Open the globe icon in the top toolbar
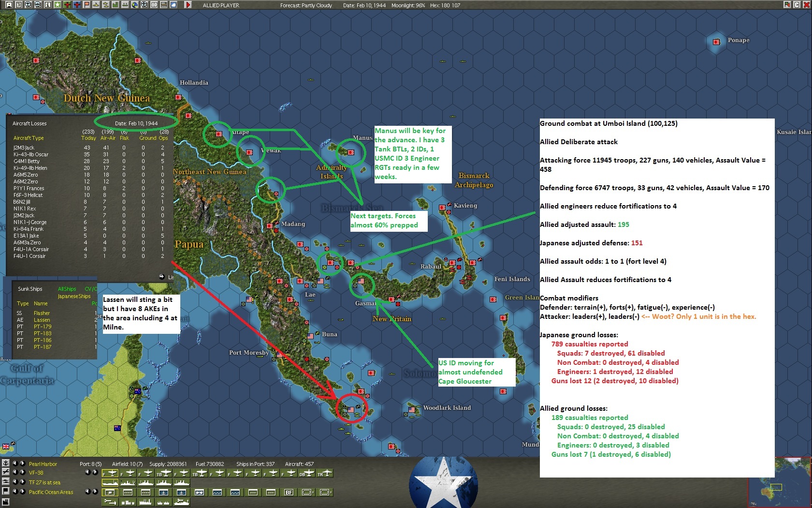Image resolution: width=812 pixels, height=508 pixels. [x=135, y=5]
